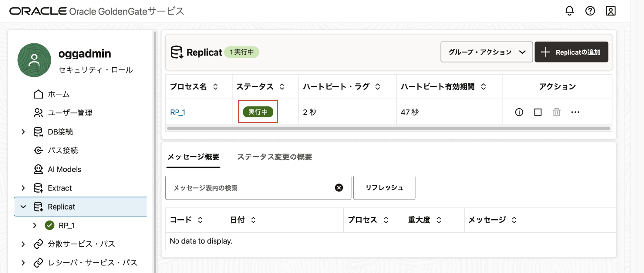The image size is (644, 273).
Task: Click the Replicat table horizontal scrollbar
Action: (x=388, y=129)
